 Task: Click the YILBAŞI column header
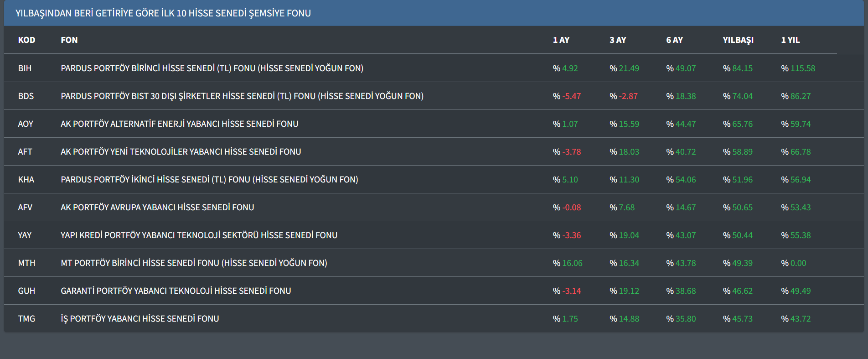point(738,40)
